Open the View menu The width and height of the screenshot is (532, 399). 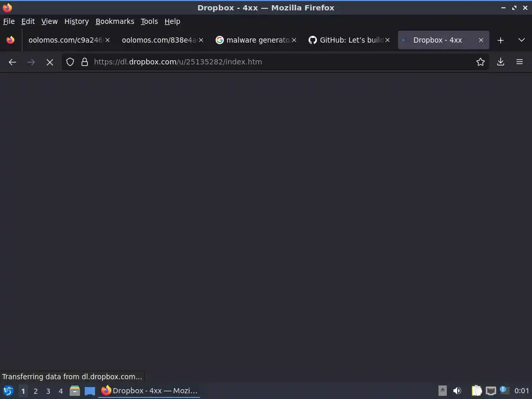49,21
